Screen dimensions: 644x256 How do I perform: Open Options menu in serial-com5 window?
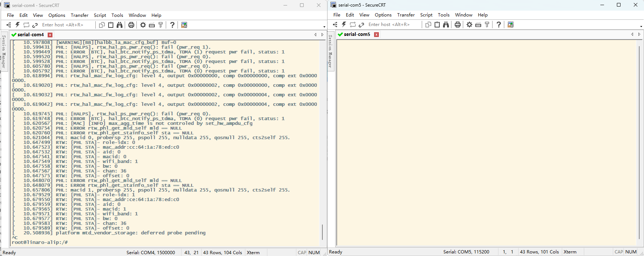point(383,15)
